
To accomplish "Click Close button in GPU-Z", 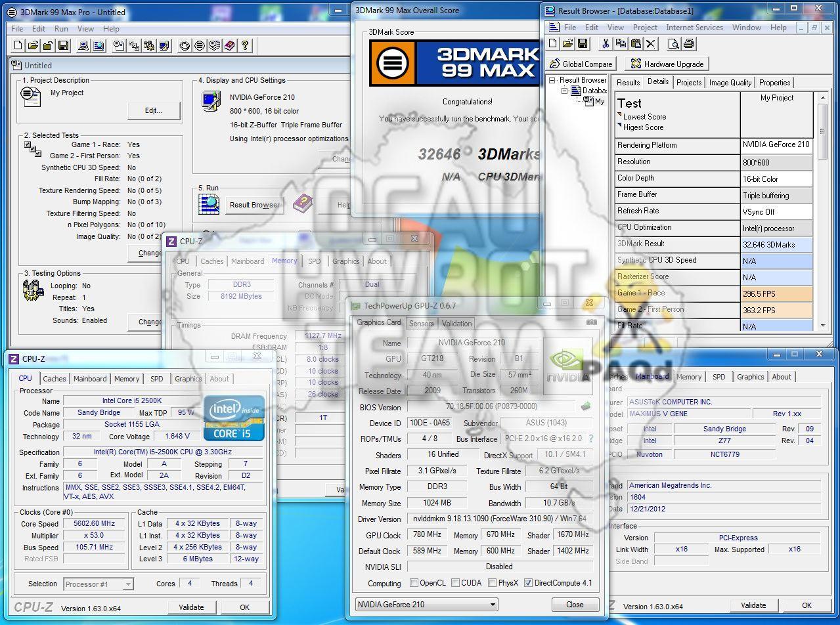I will (x=575, y=605).
